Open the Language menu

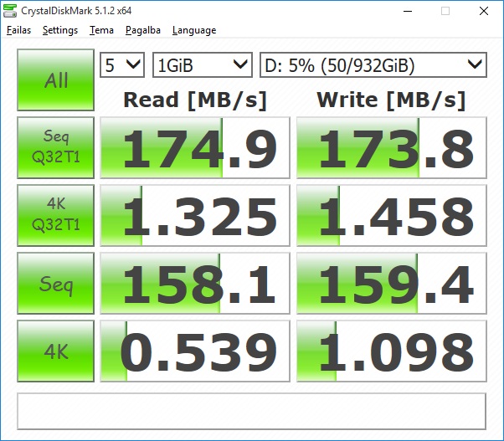point(194,30)
